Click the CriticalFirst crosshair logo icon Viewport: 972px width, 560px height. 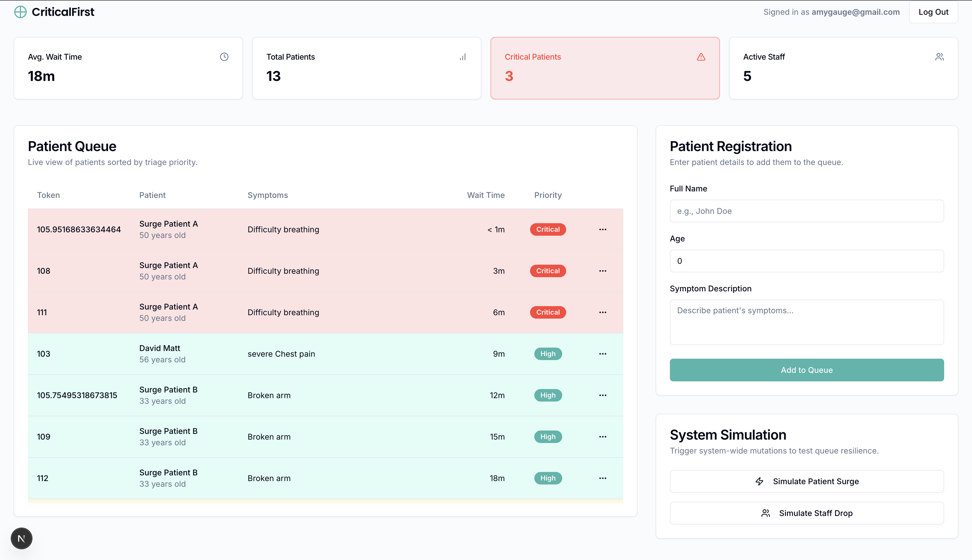coord(20,12)
